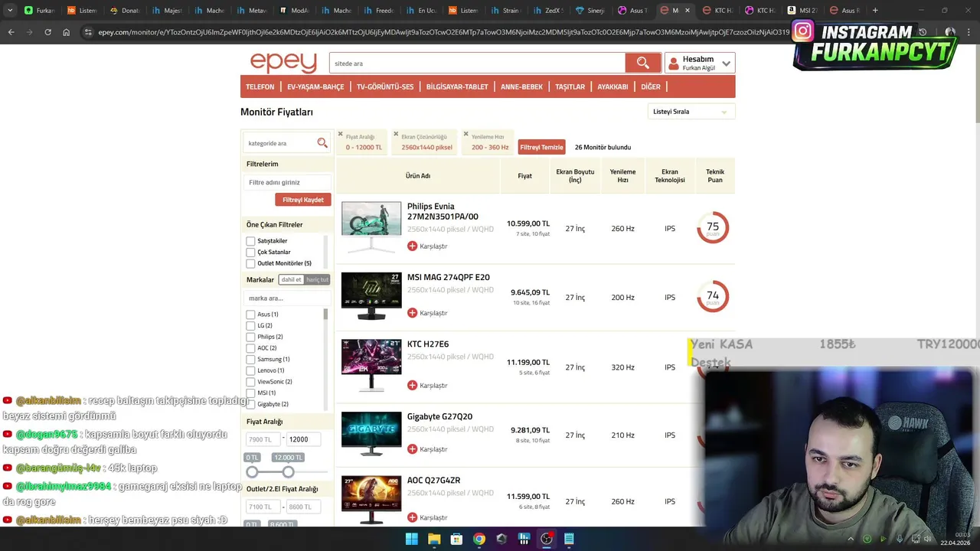The width and height of the screenshot is (980, 551).
Task: Check the ViewSonic (2) brand checkbox
Action: click(x=250, y=382)
